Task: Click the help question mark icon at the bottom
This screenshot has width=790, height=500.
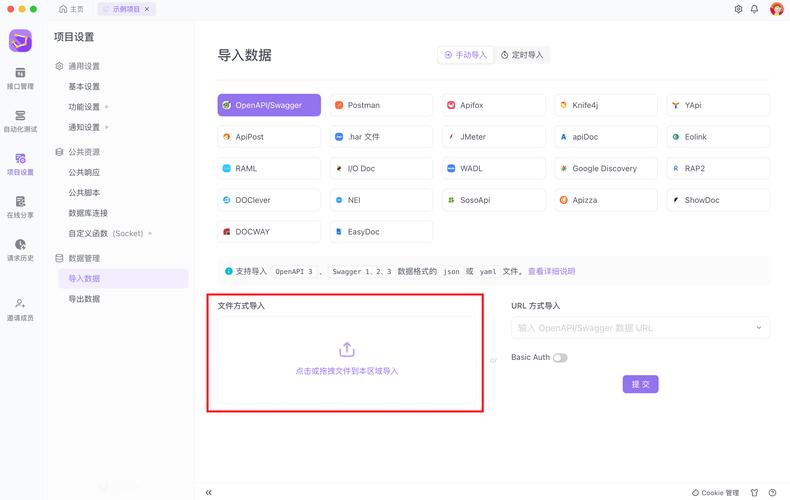Action: (x=772, y=492)
